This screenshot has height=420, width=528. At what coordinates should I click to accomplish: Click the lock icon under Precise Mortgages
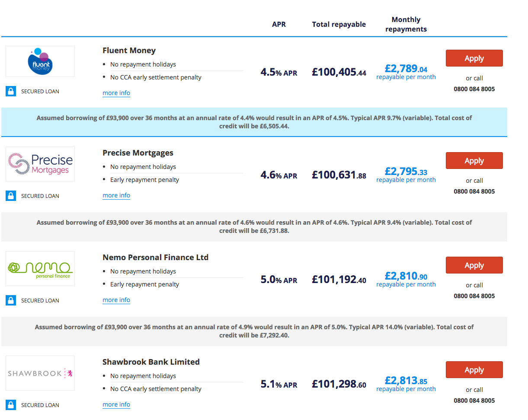(x=11, y=196)
